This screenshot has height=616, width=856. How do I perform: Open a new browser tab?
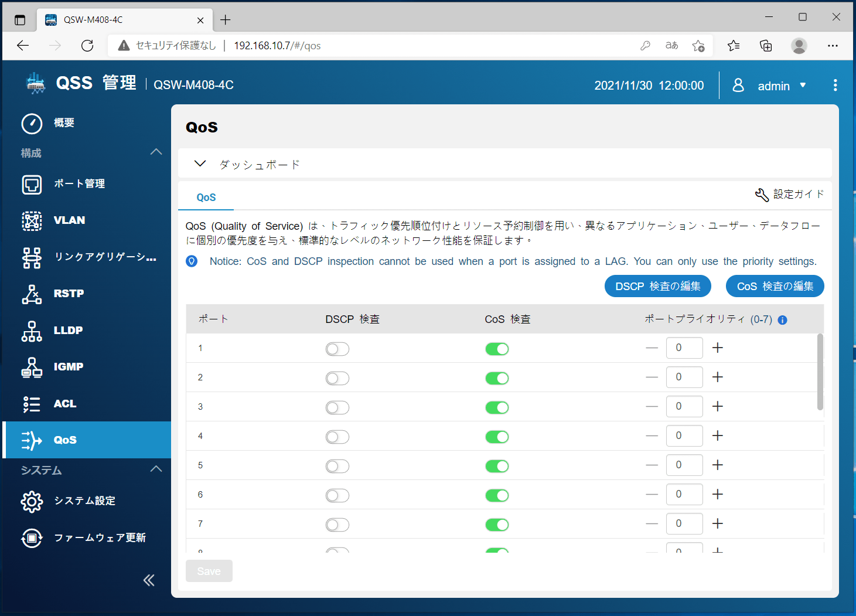[x=225, y=20]
